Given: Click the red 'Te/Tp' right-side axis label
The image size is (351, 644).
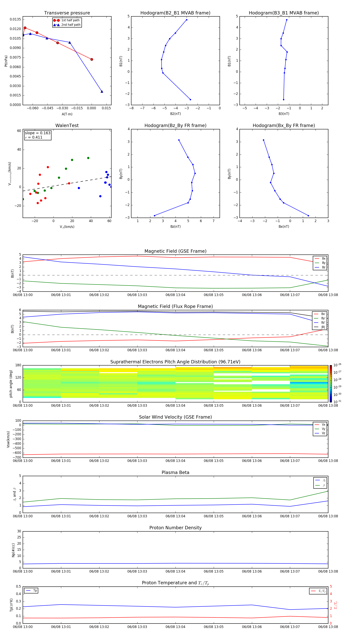Looking at the screenshot, I should pos(336,605).
